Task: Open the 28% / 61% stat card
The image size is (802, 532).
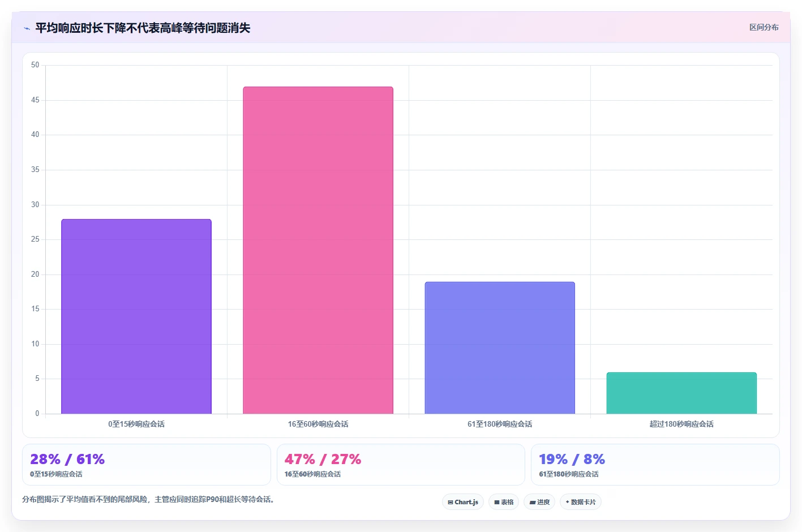Action: (147, 465)
